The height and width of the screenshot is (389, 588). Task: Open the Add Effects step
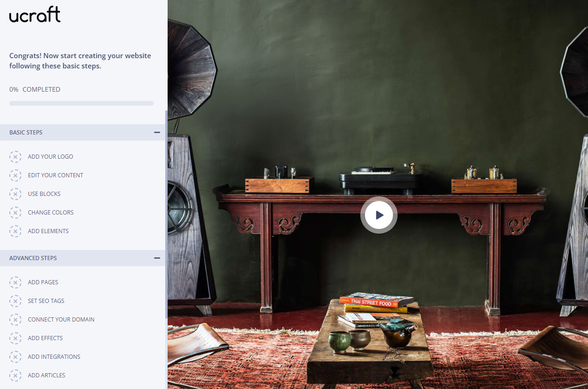[45, 338]
